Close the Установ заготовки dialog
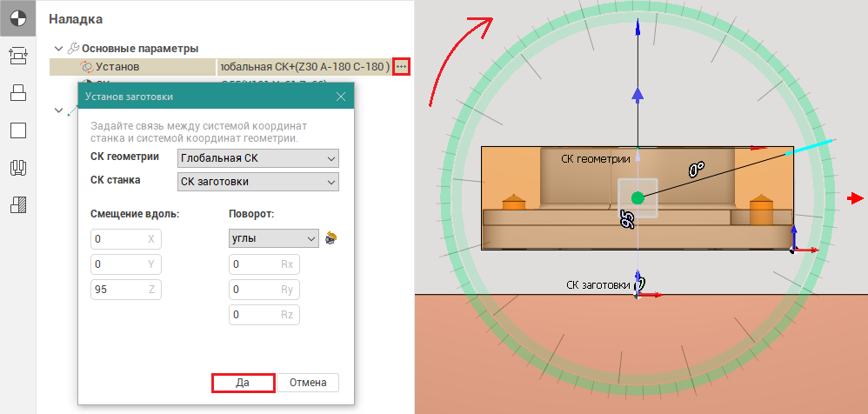Viewport: 868px width, 414px height. (341, 97)
